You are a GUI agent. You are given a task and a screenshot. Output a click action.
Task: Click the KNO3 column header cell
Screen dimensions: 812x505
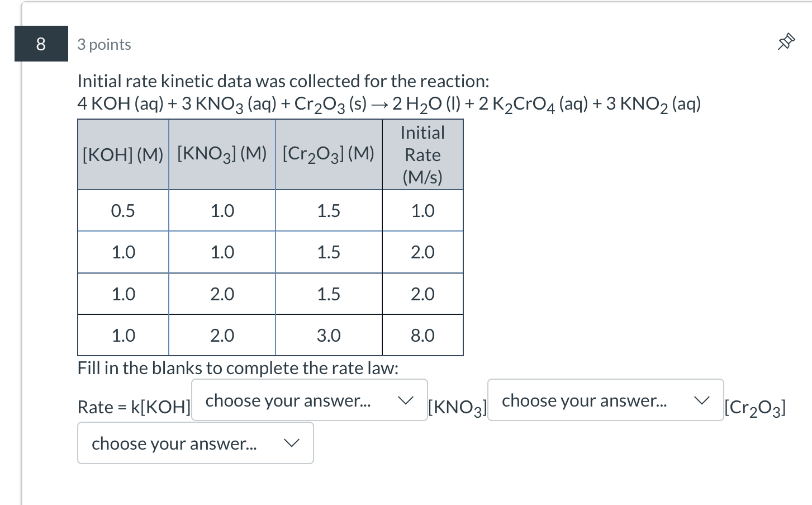pos(222,153)
